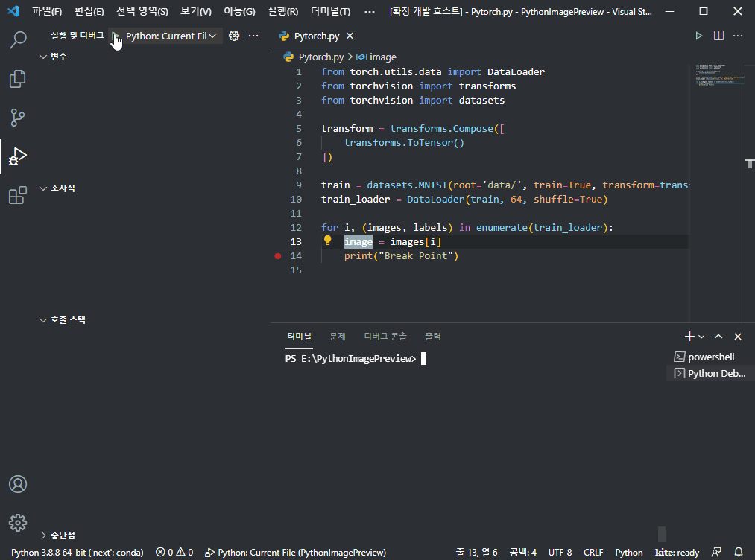
Task: Switch to the 문제 panel tab
Action: (x=338, y=337)
